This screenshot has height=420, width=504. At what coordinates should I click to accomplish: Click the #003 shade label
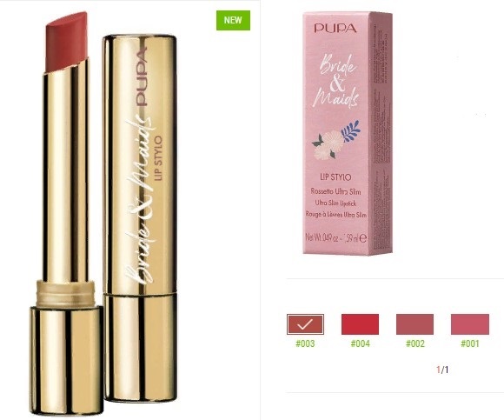coord(305,343)
